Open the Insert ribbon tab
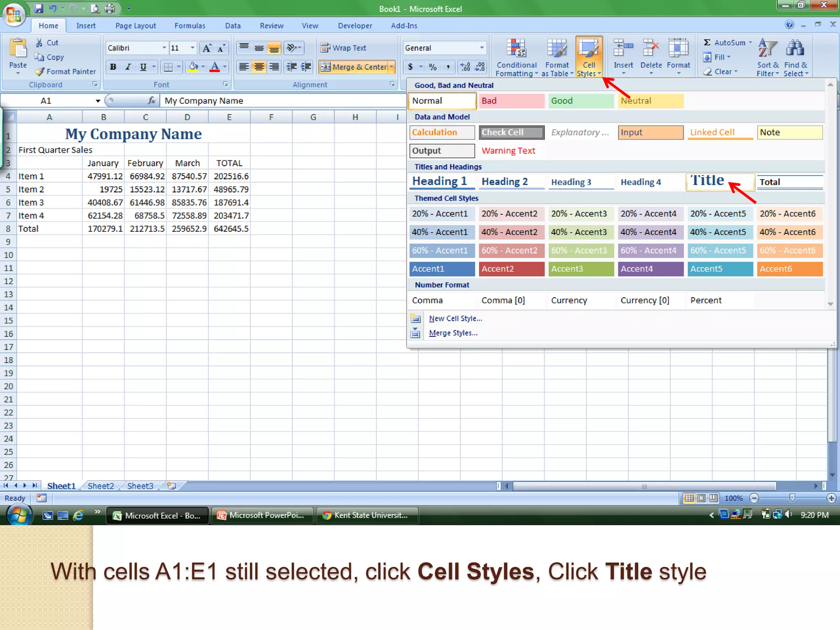 (86, 25)
